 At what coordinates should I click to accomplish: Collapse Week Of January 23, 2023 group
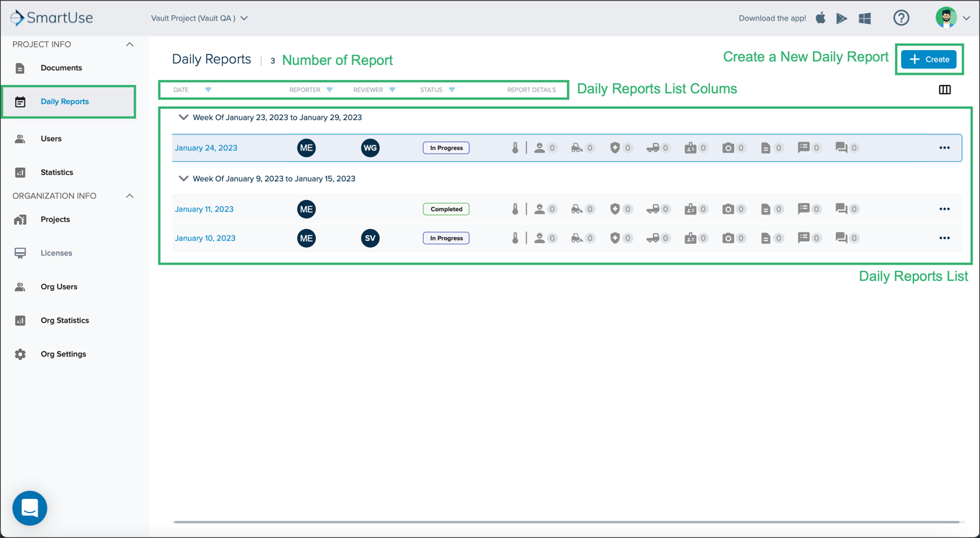183,117
